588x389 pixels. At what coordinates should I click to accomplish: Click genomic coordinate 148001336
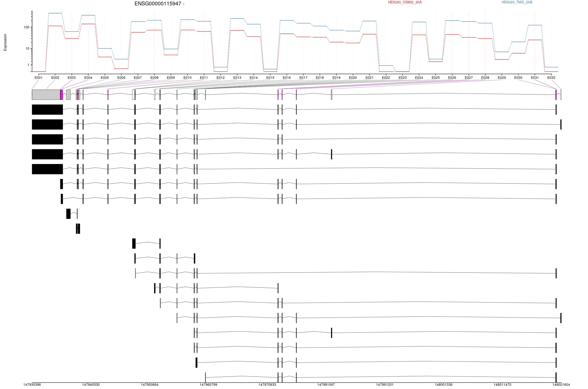443,385
